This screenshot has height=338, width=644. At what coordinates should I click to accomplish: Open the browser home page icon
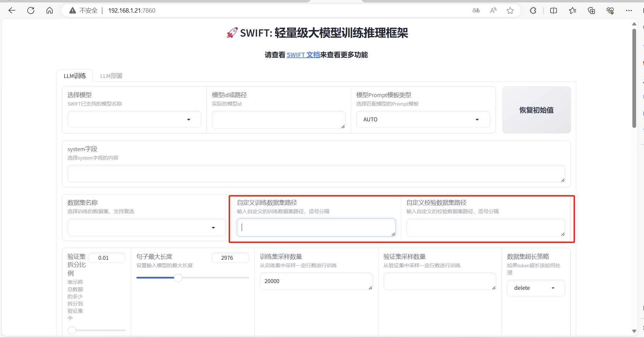click(x=50, y=11)
